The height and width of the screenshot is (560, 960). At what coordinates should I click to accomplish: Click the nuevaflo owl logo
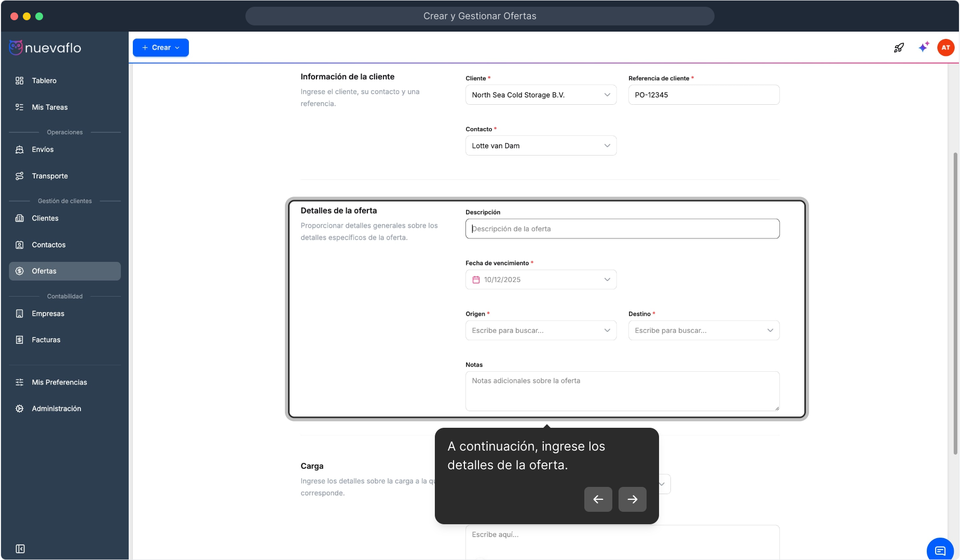(x=16, y=48)
